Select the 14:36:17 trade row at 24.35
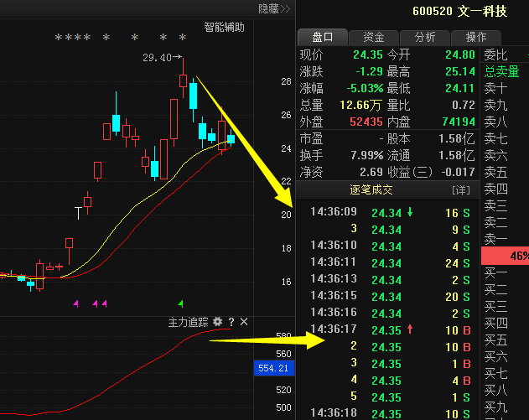The height and width of the screenshot is (420, 529). [390, 330]
